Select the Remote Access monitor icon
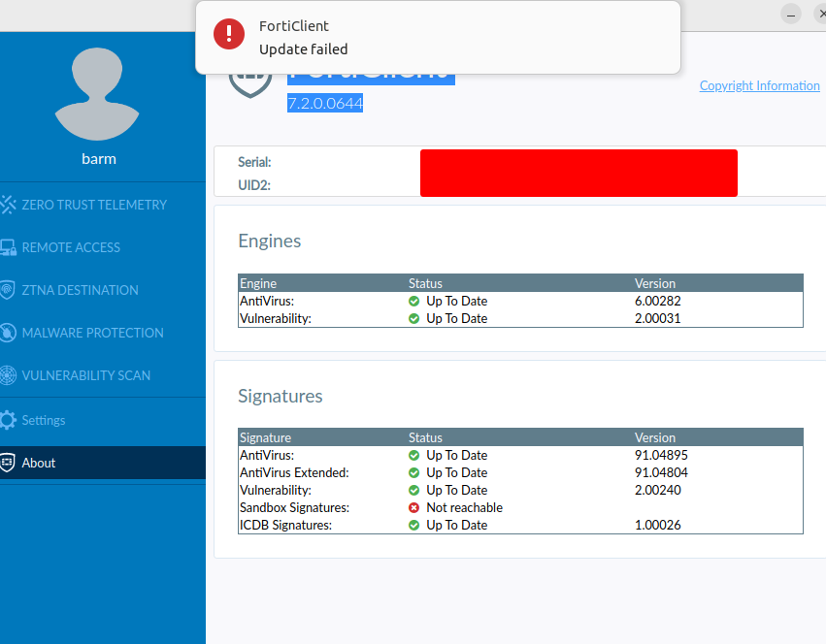 coord(9,247)
